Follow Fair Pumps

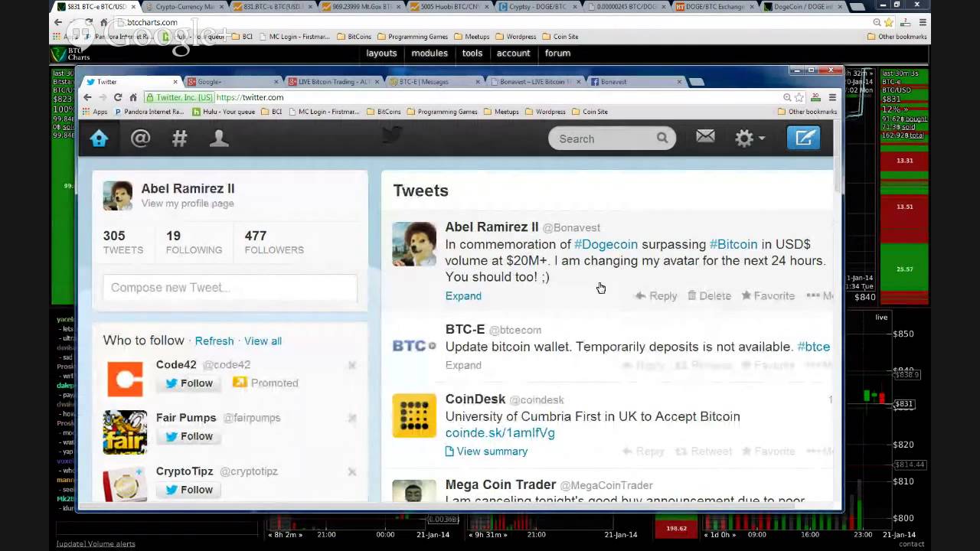188,436
